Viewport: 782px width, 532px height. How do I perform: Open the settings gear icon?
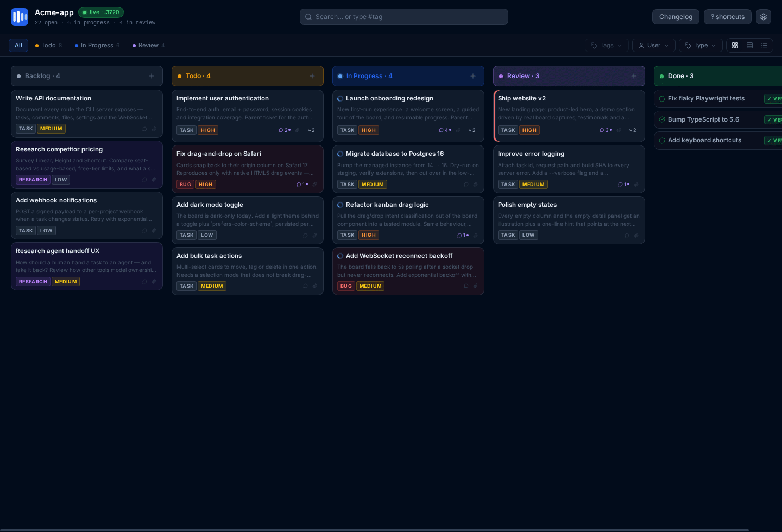764,17
